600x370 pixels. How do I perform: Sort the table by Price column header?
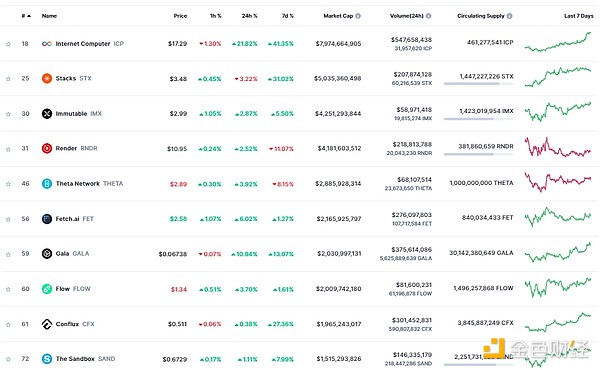tap(180, 16)
